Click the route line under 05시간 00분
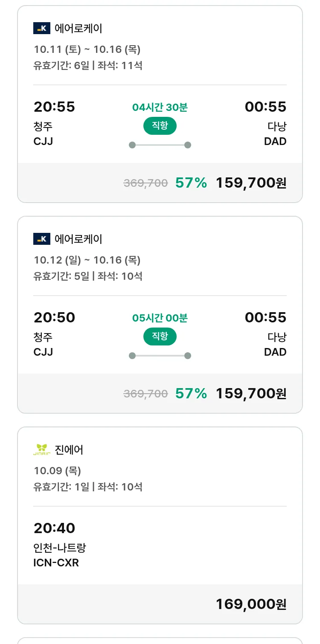320x644 pixels. click(x=160, y=356)
